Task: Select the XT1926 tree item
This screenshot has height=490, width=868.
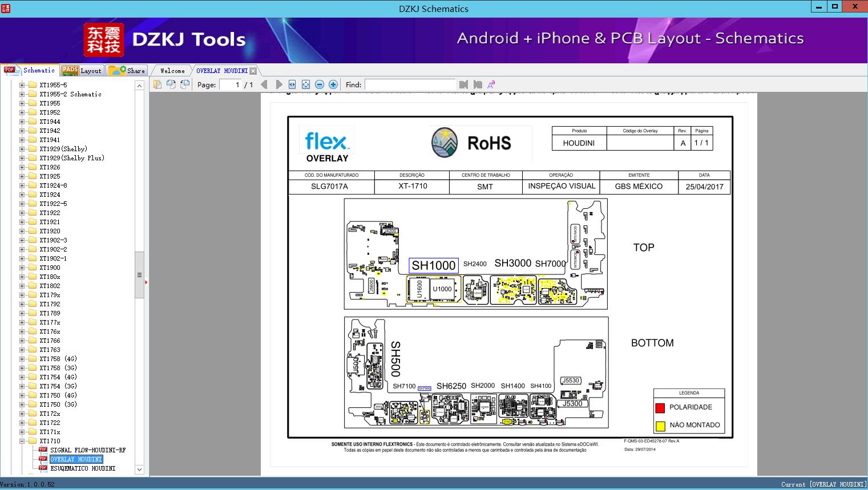Action: click(x=50, y=167)
